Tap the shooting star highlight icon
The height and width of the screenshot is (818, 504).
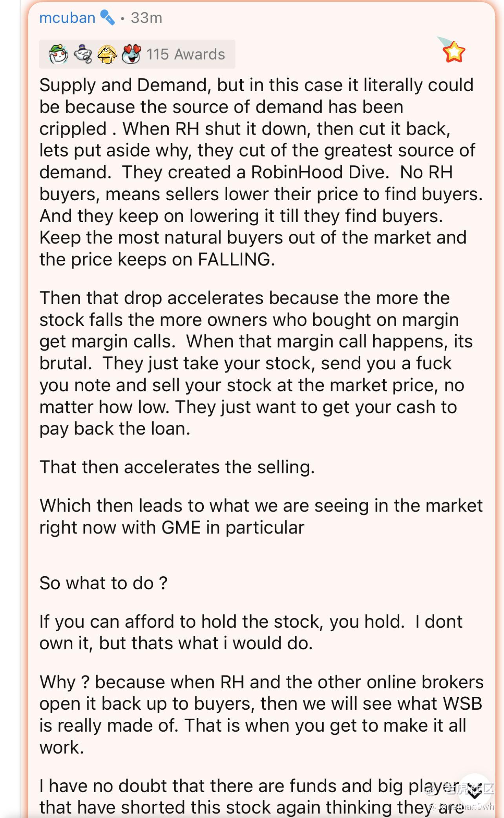click(452, 50)
